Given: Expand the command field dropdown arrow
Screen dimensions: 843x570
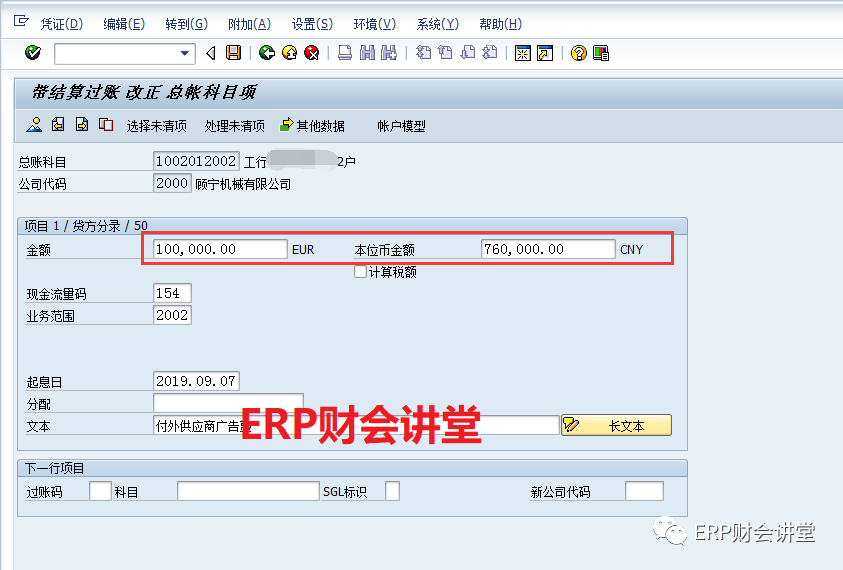Looking at the screenshot, I should point(185,53).
